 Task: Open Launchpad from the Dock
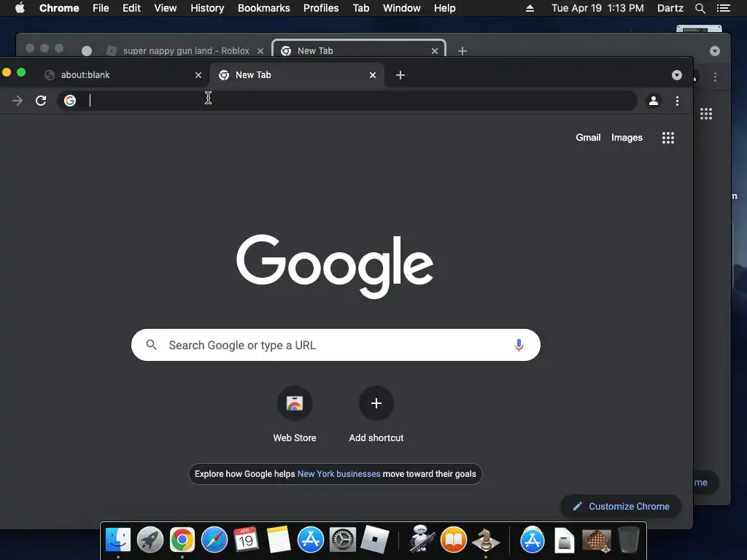click(x=150, y=540)
